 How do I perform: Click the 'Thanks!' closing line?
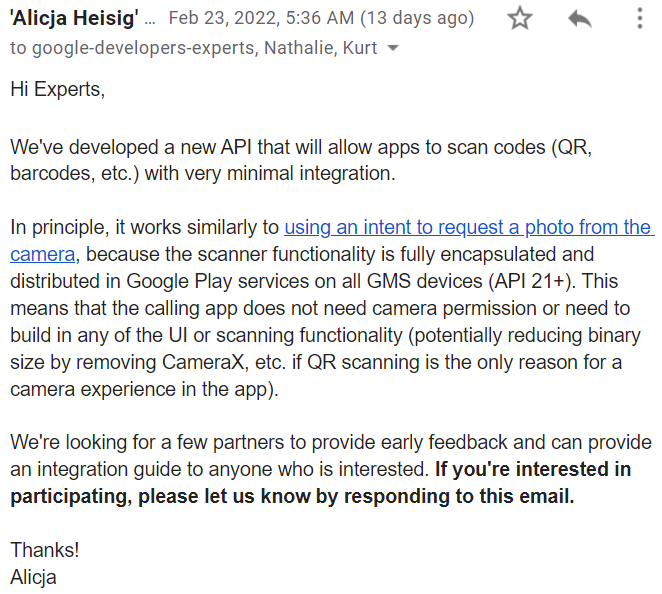(44, 549)
